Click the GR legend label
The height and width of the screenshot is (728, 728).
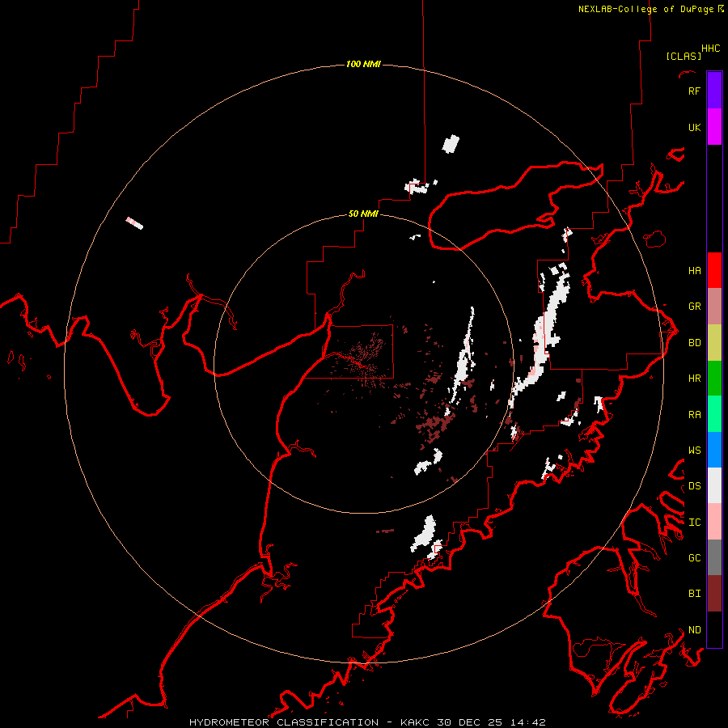694,307
